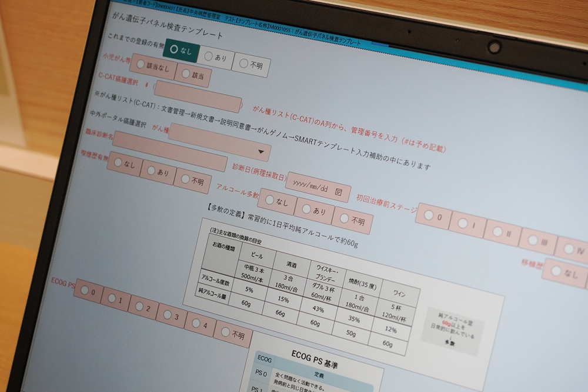Choose あり for これまでの登録の有無
The width and height of the screenshot is (588, 392).
coord(215,58)
